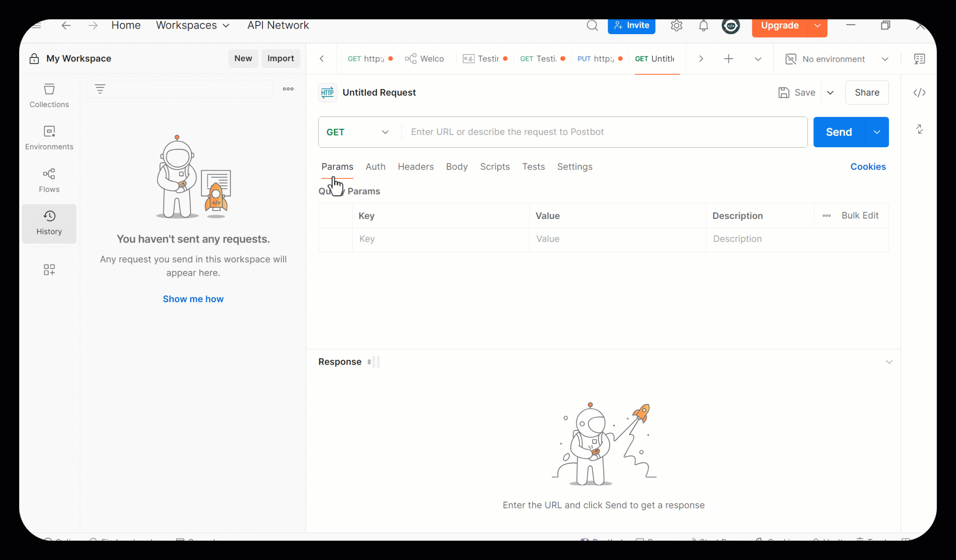Collapse the Response section chevron
The image size is (956, 560).
(x=889, y=362)
